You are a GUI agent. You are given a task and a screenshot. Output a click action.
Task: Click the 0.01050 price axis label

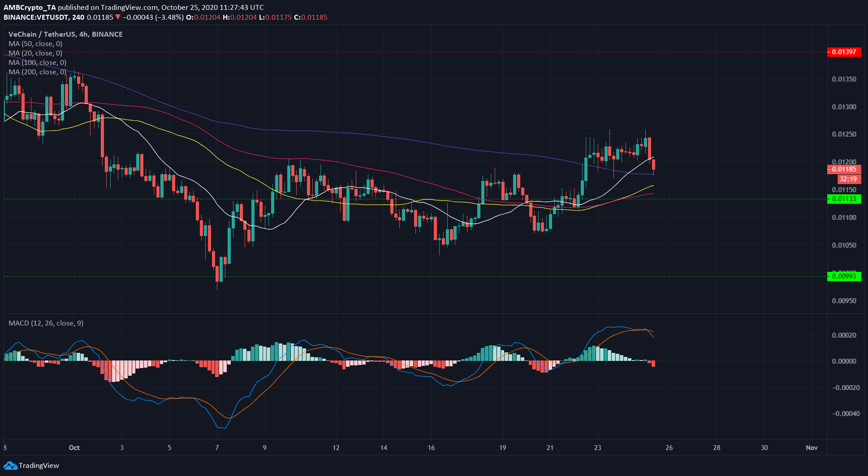[x=844, y=245]
